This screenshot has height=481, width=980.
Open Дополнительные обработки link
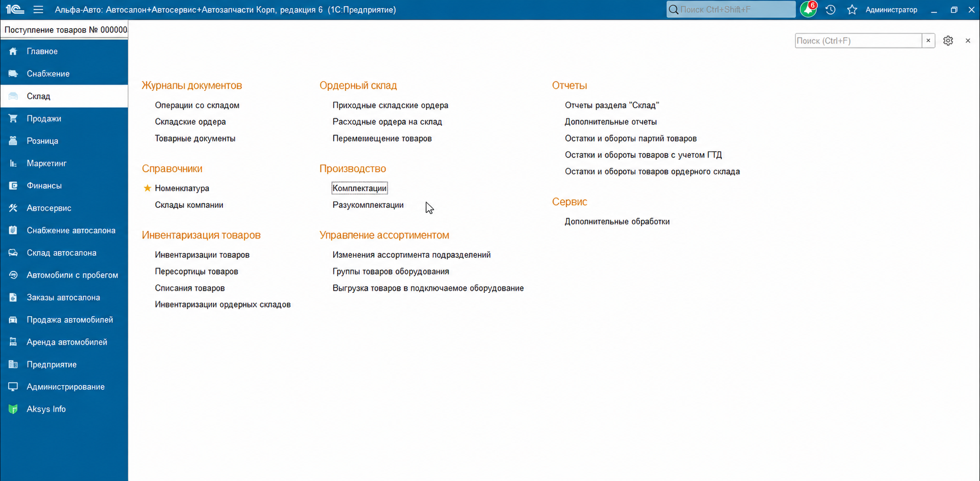[x=617, y=222]
